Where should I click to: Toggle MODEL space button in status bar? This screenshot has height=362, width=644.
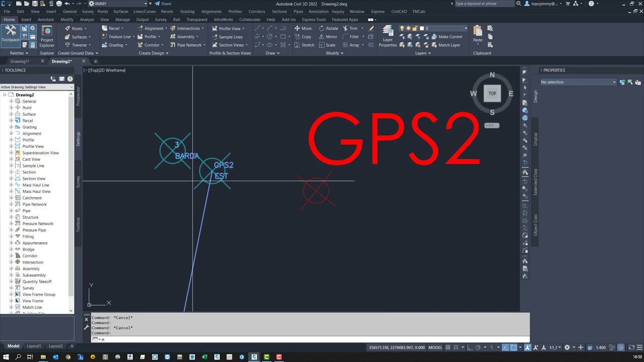pos(435,347)
